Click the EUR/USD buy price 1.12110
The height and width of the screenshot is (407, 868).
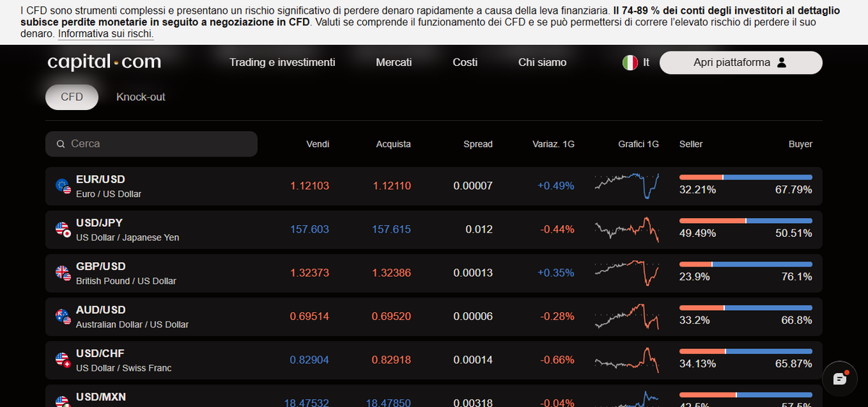coord(392,186)
